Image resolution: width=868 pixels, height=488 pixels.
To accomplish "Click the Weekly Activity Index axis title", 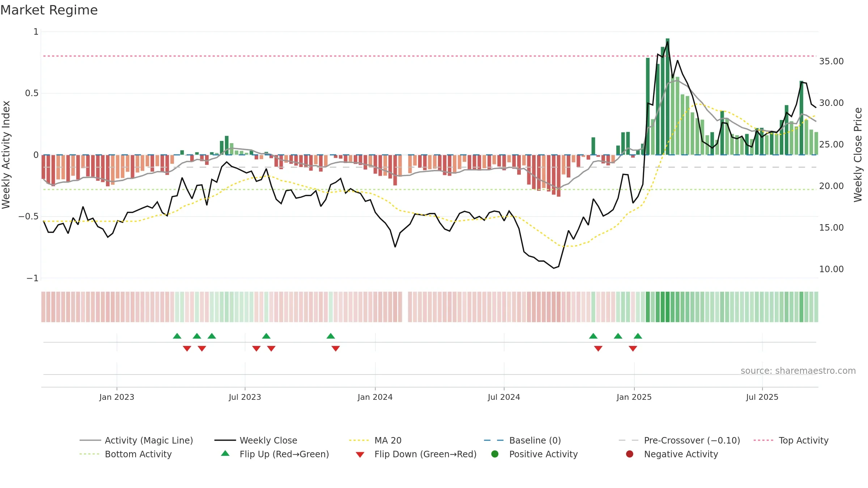I will coord(6,155).
